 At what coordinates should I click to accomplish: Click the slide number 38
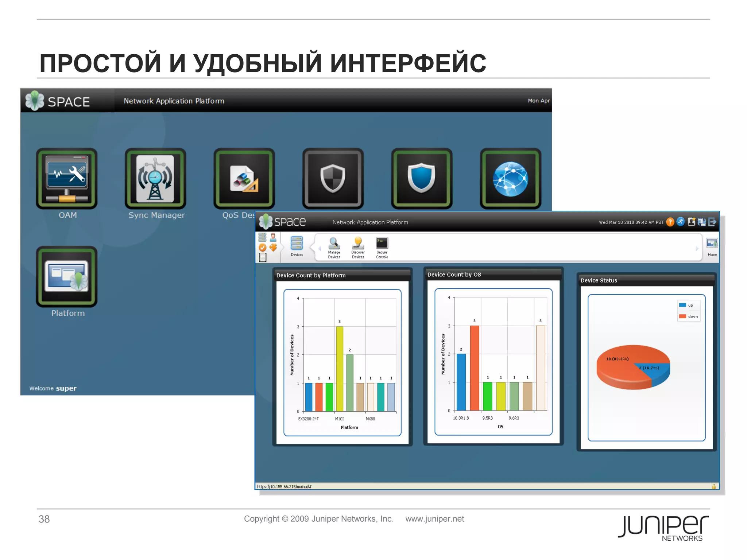coord(44,519)
